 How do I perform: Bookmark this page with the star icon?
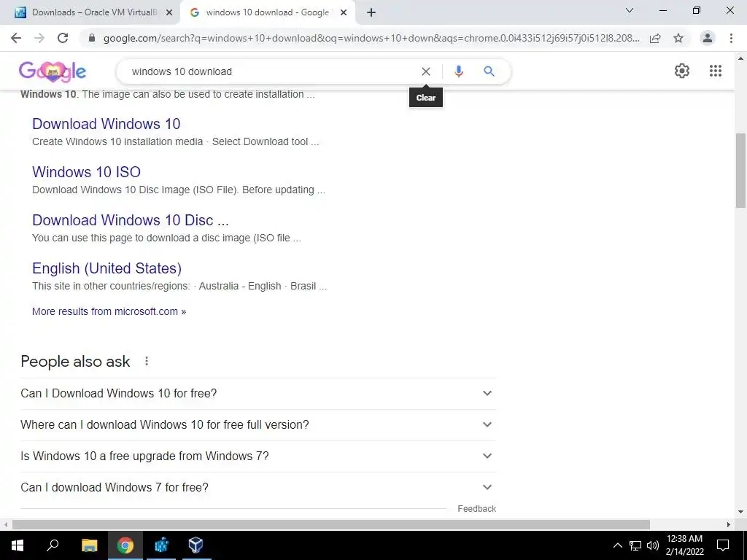pos(678,38)
